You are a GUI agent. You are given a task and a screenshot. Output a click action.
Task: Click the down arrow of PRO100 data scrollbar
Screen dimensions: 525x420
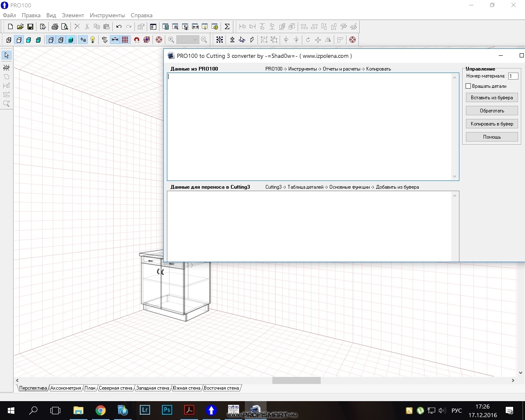coord(454,176)
